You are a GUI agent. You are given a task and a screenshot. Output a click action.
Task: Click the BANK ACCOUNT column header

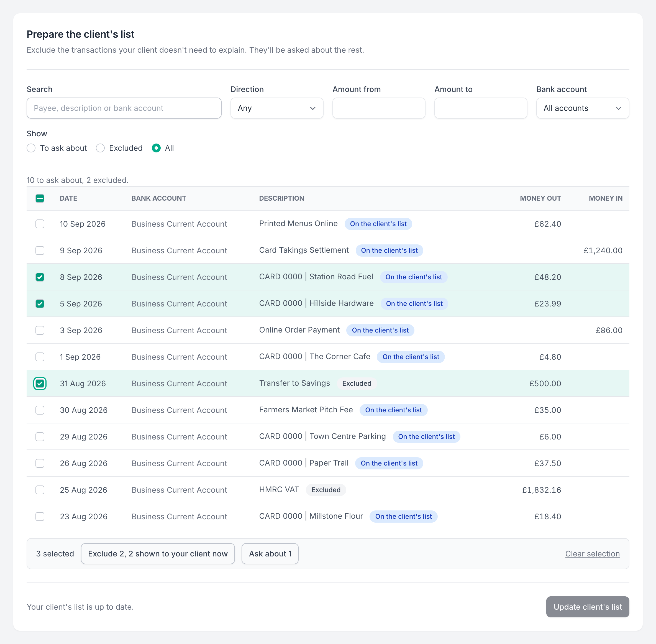point(159,198)
